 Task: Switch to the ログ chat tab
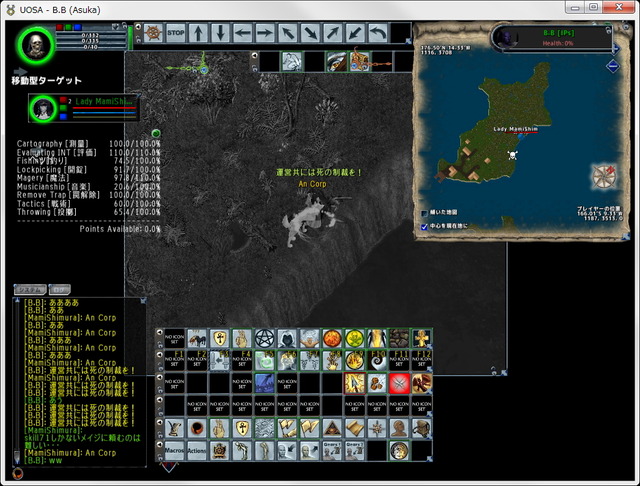60,290
